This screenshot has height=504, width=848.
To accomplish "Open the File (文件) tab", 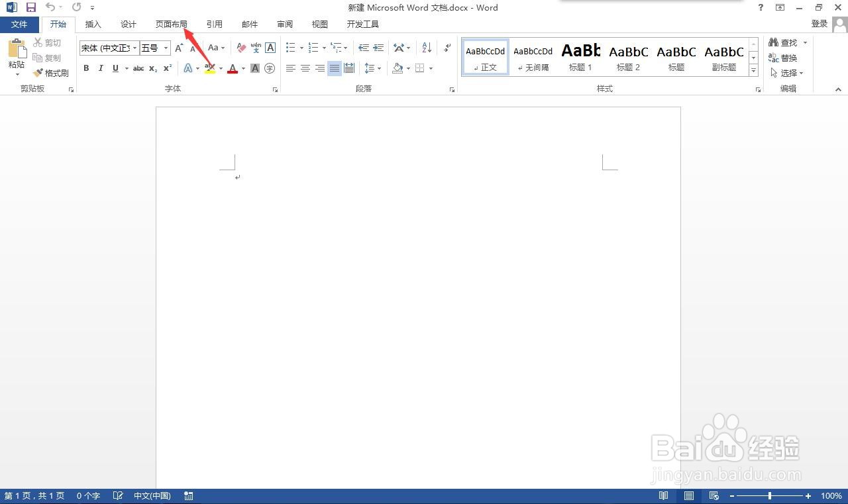I will pos(20,25).
